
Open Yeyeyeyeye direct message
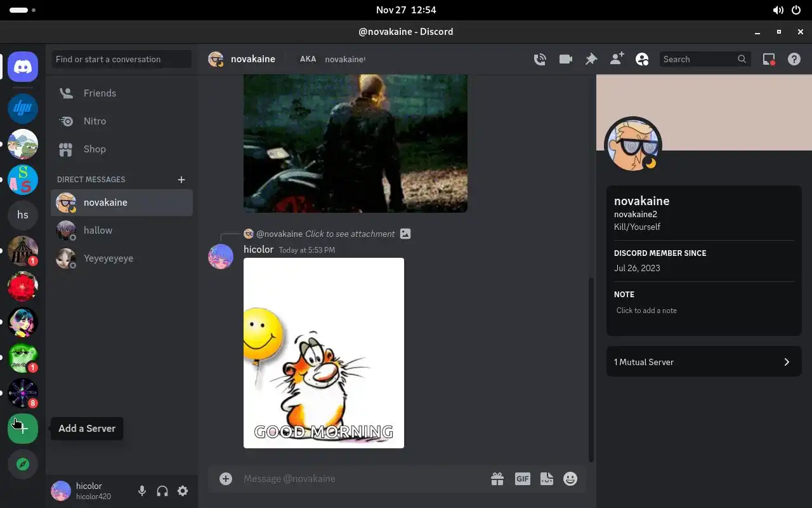point(122,258)
